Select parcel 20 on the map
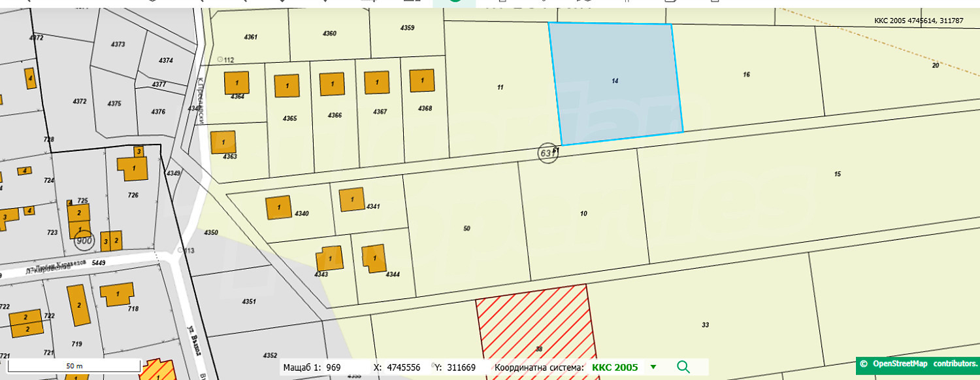This screenshot has height=380, width=980. coord(936,65)
